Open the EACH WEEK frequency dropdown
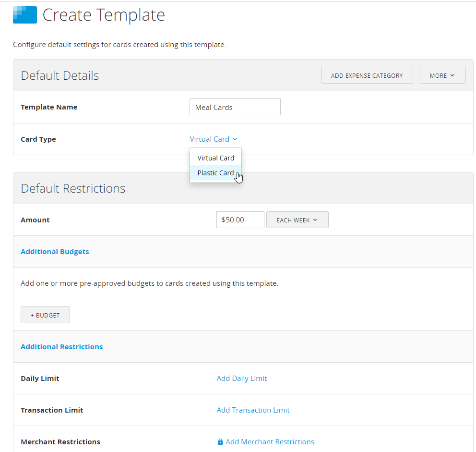The width and height of the screenshot is (476, 452). tap(297, 220)
